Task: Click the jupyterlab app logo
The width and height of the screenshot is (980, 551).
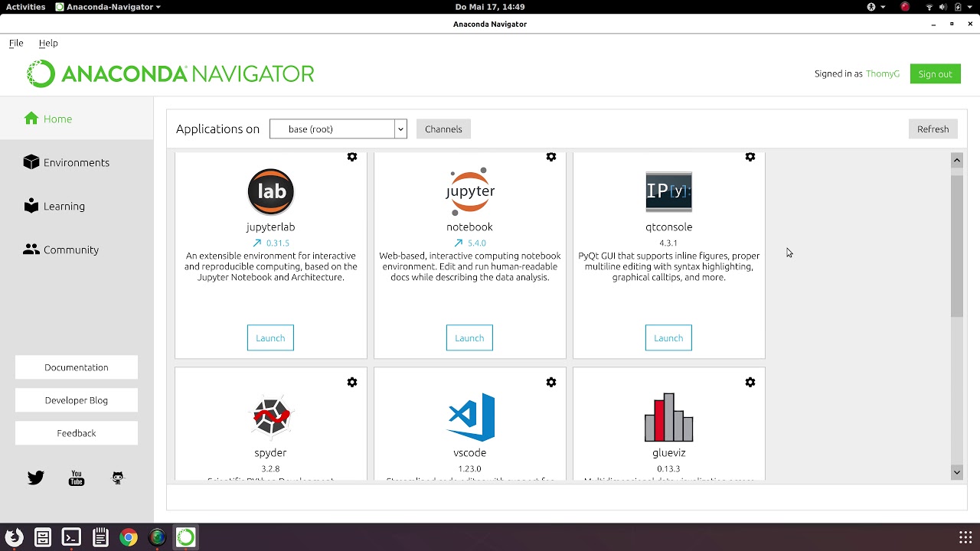Action: coord(271,191)
